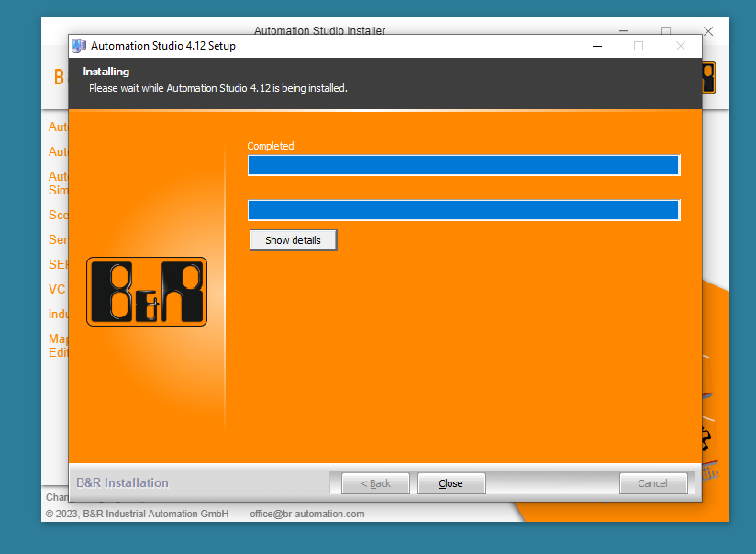Viewport: 756px width, 554px height.
Task: Close the background Automation Studio Installer window
Action: pos(708,31)
